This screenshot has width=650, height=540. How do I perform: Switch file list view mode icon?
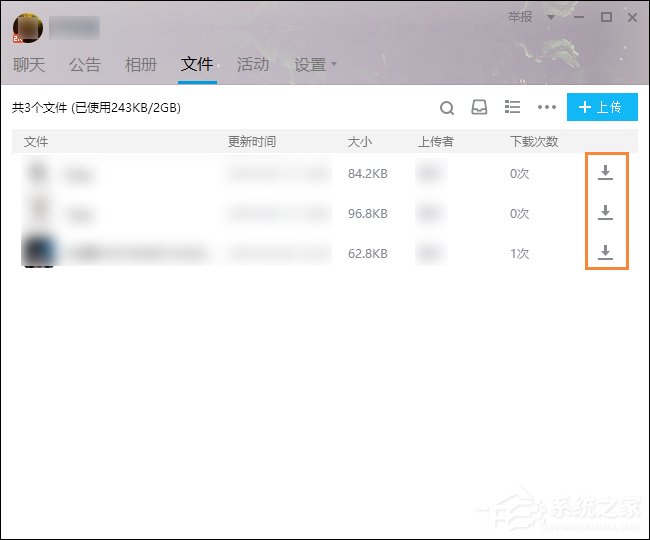(513, 108)
